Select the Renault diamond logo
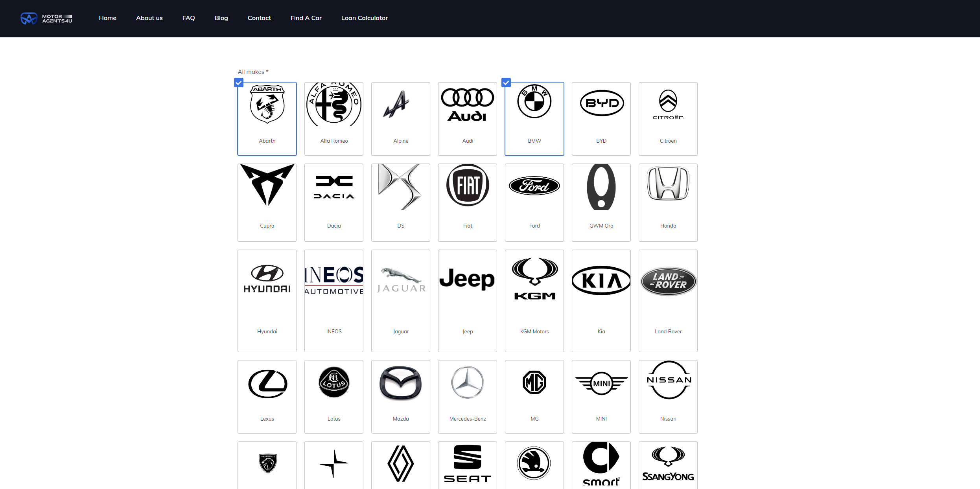The image size is (980, 489). 401,463
